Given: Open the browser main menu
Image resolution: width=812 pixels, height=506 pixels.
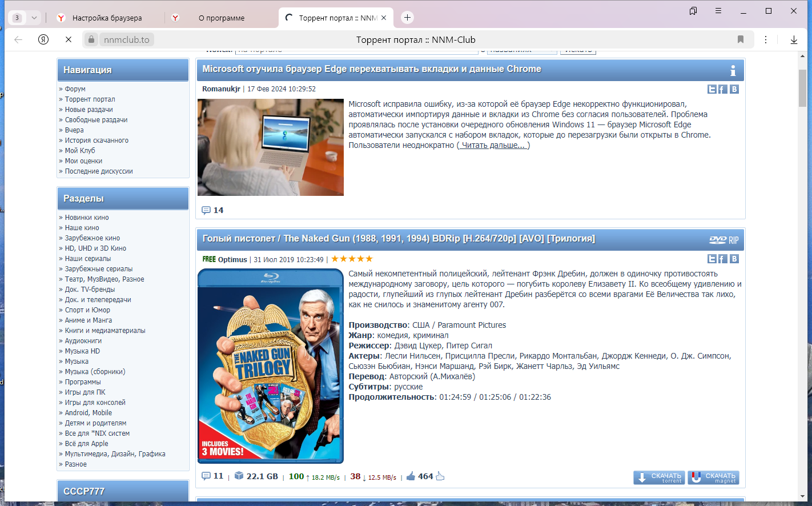Looking at the screenshot, I should [x=718, y=11].
